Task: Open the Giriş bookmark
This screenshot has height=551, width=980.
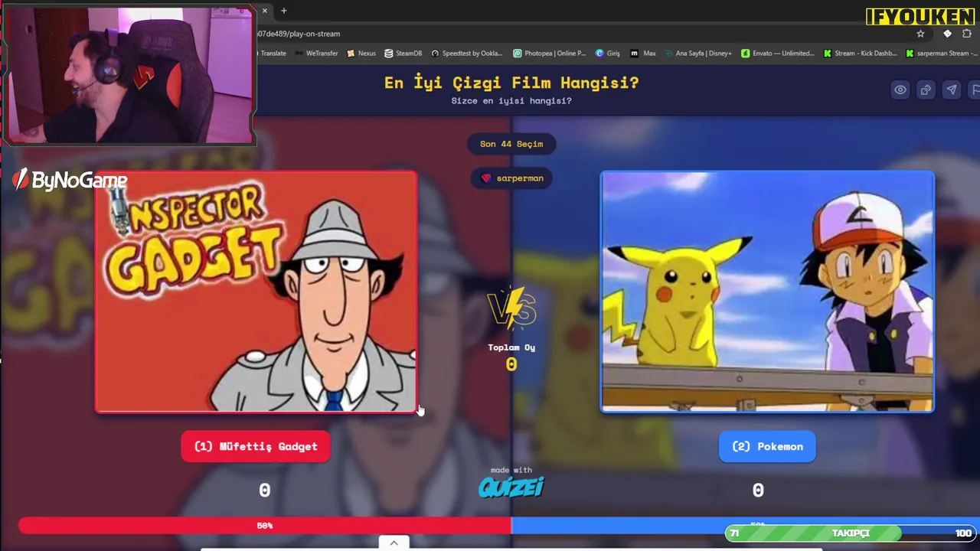Action: (x=608, y=54)
